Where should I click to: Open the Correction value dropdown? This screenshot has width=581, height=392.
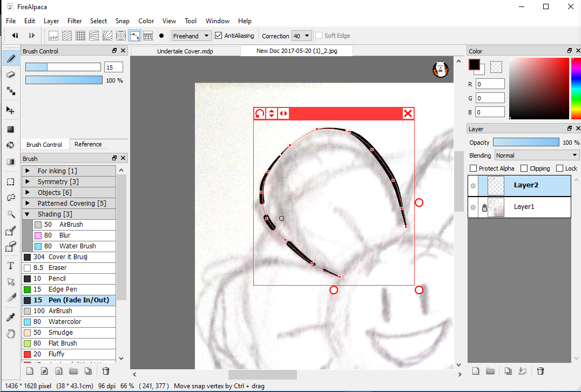click(x=301, y=36)
